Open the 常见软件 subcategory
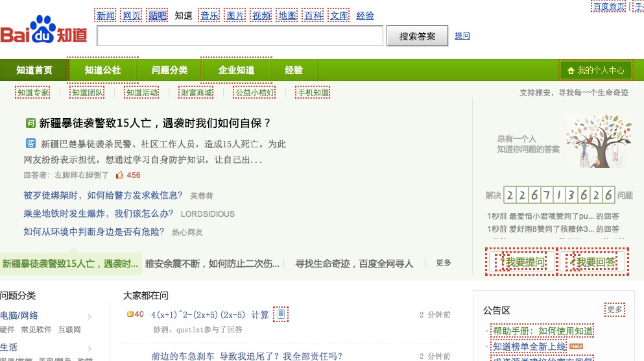644x361 pixels. (36, 329)
